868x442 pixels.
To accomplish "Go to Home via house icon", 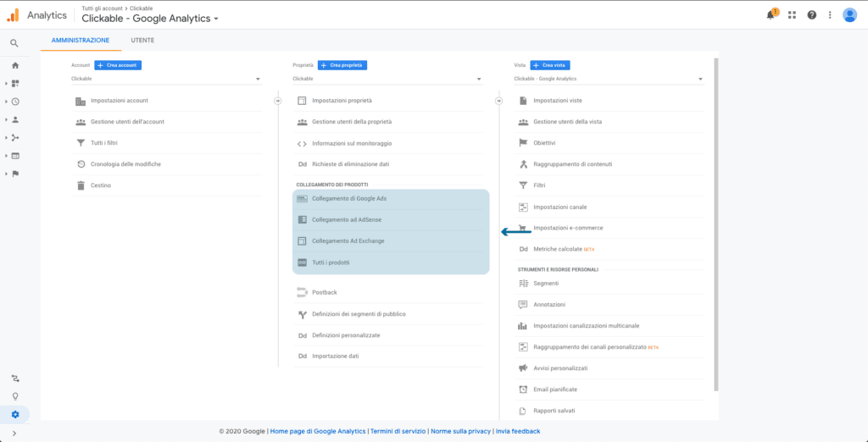I will click(14, 65).
